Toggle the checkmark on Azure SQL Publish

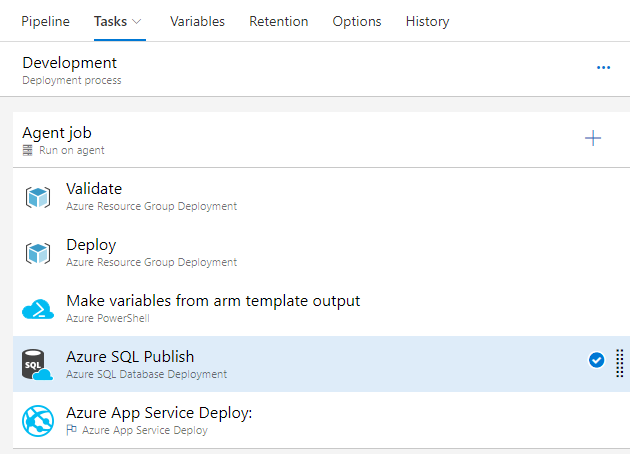[x=597, y=360]
